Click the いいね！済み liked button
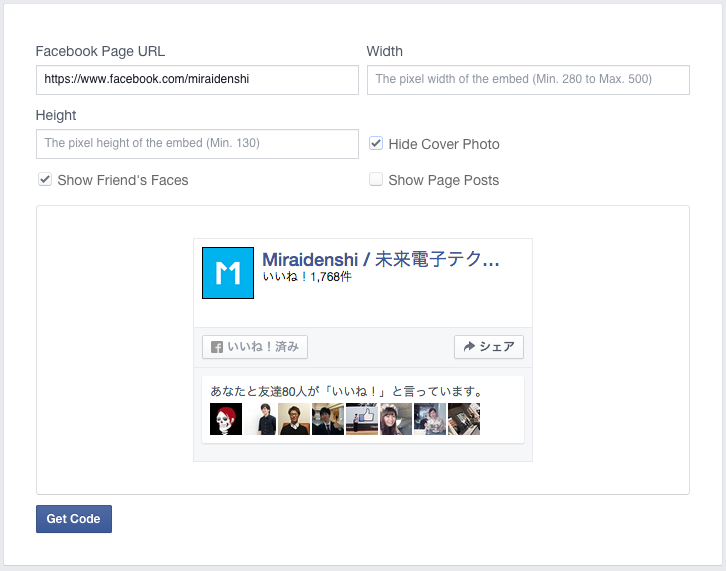Image resolution: width=726 pixels, height=571 pixels. [x=255, y=347]
